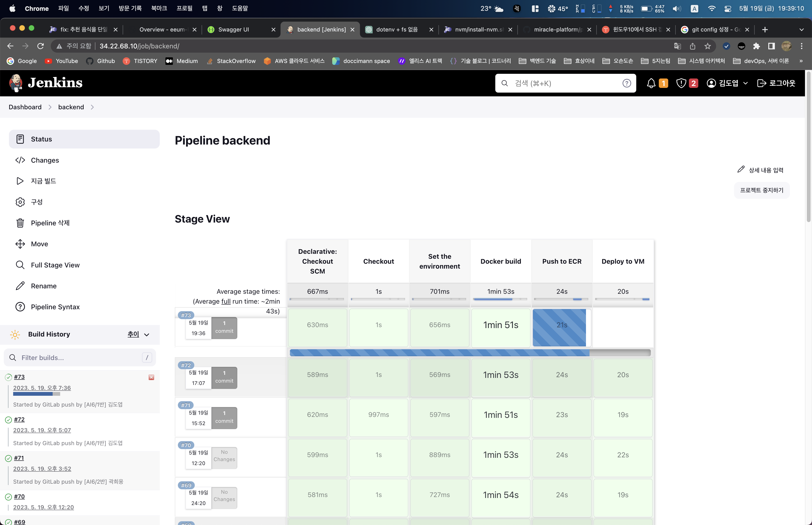Bookmark this page with the star icon
Screen dimensions: 812x525
pos(707,46)
